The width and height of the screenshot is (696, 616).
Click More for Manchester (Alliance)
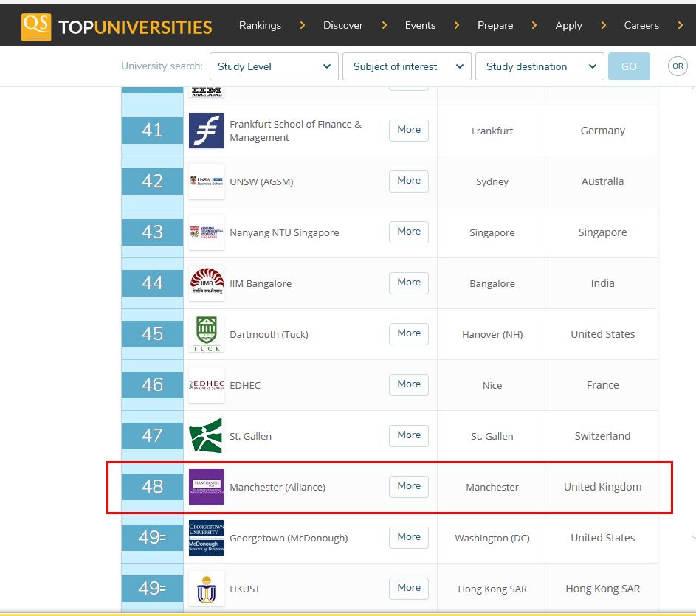pyautogui.click(x=409, y=486)
